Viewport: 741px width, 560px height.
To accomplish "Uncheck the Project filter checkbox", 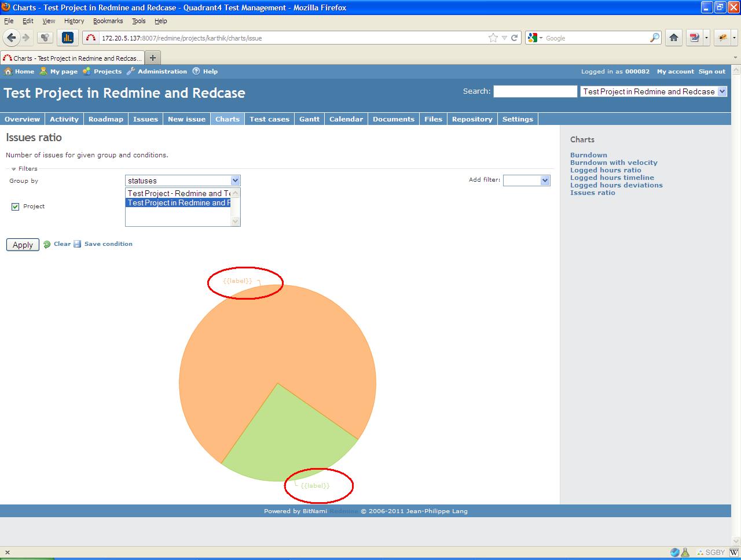I will coord(16,207).
